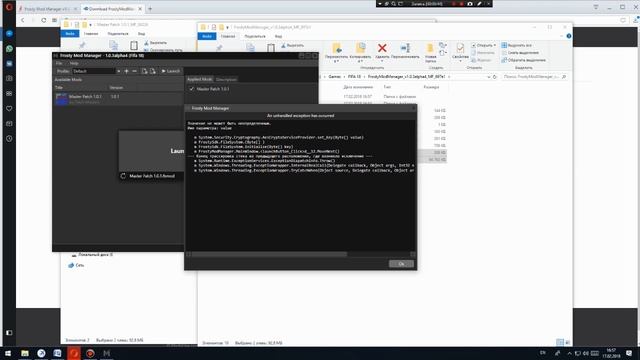Click the Title column header in Available Mods
The image size is (640, 360).
[59, 87]
